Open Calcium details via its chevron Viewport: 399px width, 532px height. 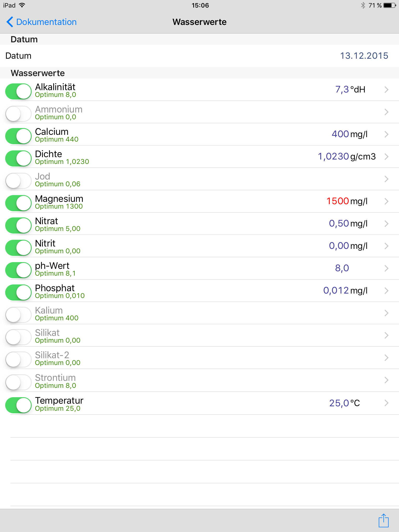point(386,134)
